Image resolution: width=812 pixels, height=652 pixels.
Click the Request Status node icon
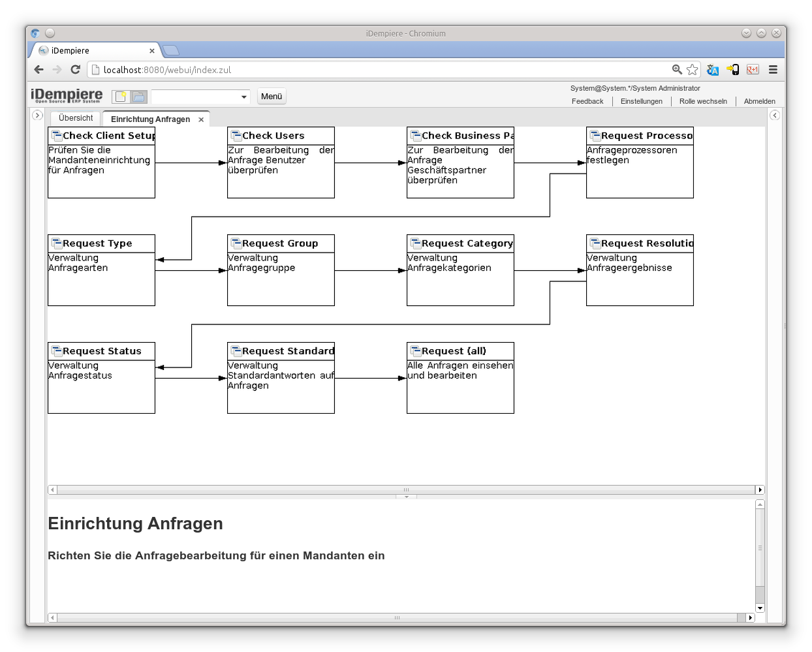click(x=55, y=350)
